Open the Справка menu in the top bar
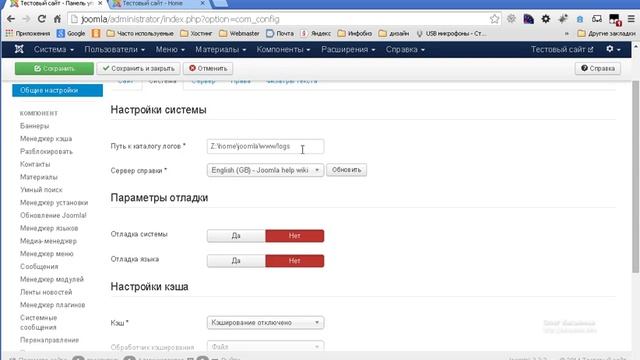 click(405, 49)
